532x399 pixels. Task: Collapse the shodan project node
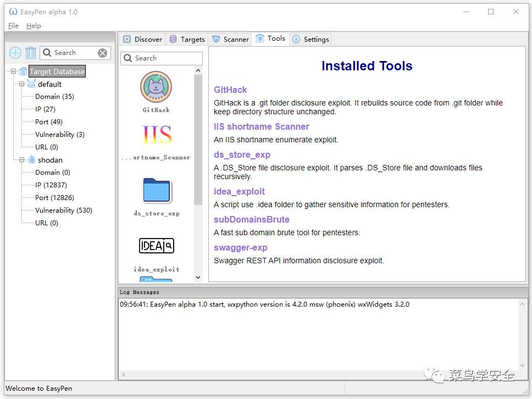click(x=22, y=159)
